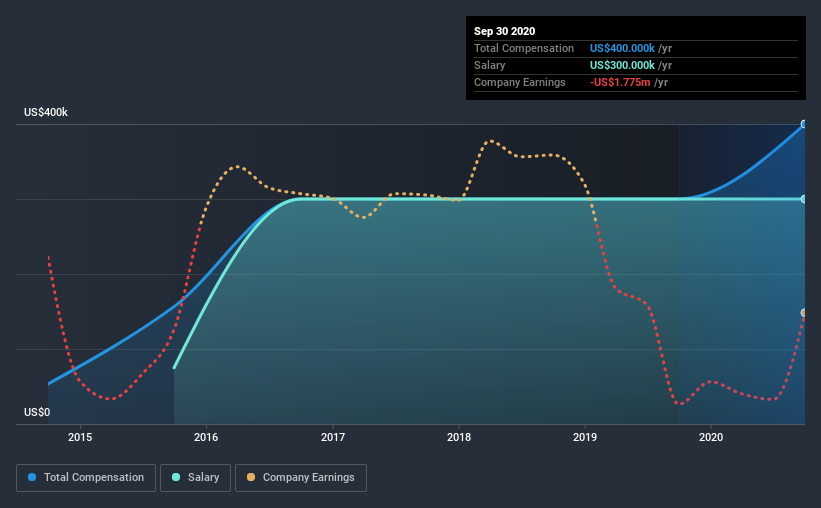
Task: Click the Sep 30 2020 tooltip date header
Action: click(504, 31)
